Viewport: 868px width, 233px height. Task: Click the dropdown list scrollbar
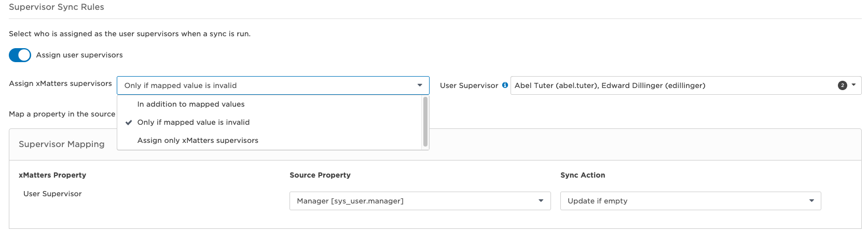[x=425, y=122]
